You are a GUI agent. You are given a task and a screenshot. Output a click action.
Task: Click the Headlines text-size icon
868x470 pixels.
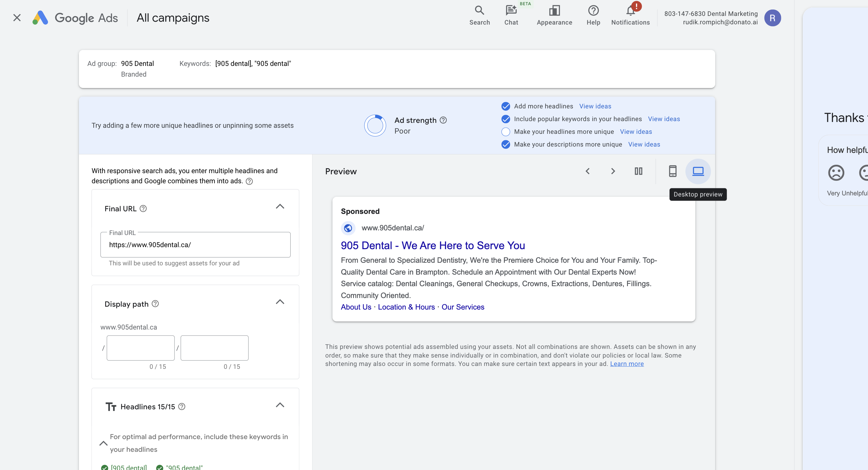(110, 407)
